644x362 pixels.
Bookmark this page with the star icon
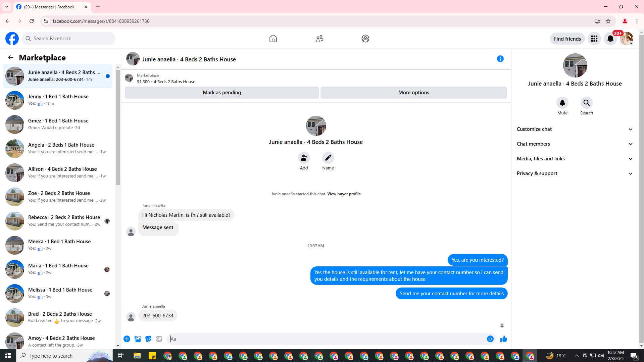(608, 21)
